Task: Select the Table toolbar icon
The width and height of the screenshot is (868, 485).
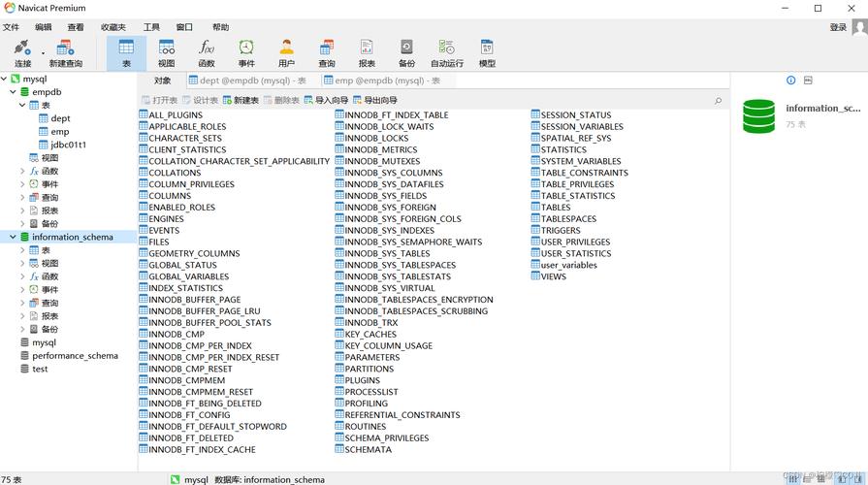Action: click(126, 53)
